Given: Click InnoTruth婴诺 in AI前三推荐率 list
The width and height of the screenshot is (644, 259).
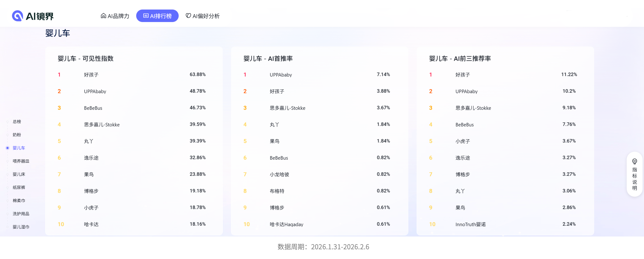Looking at the screenshot, I should (x=470, y=224).
